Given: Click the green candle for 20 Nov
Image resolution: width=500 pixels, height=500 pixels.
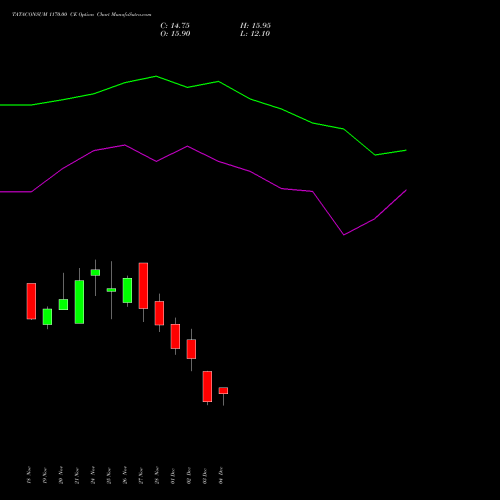Looking at the screenshot, I should [63, 304].
